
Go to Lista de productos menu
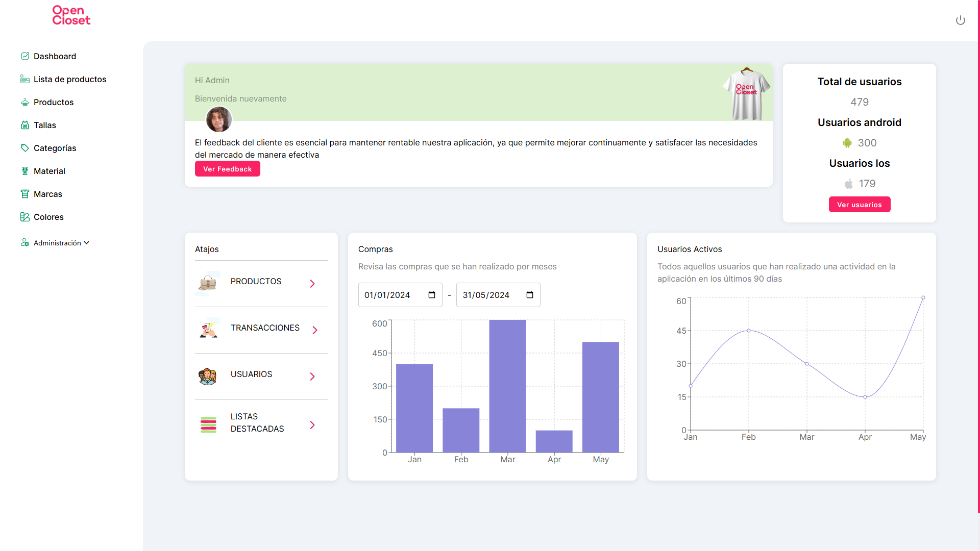[70, 79]
